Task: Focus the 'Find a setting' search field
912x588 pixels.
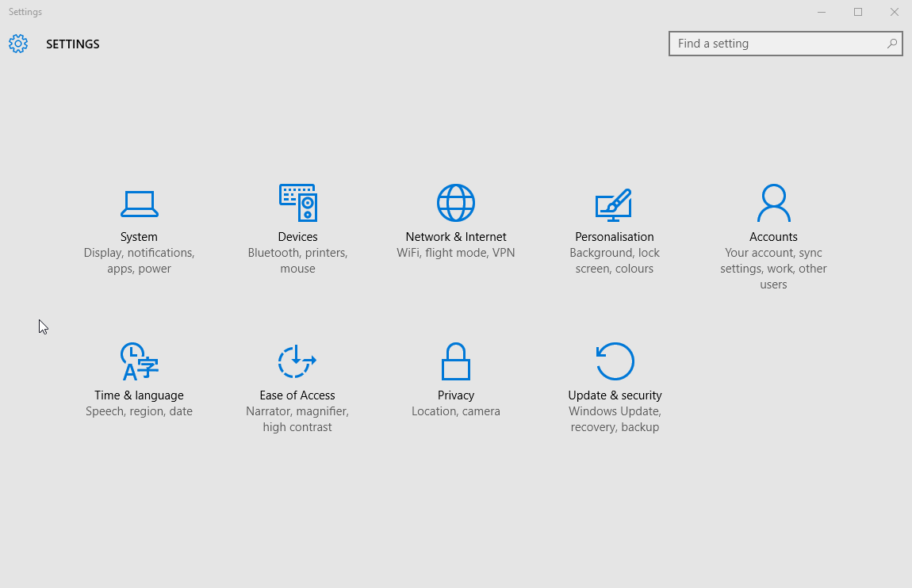Action: click(777, 44)
